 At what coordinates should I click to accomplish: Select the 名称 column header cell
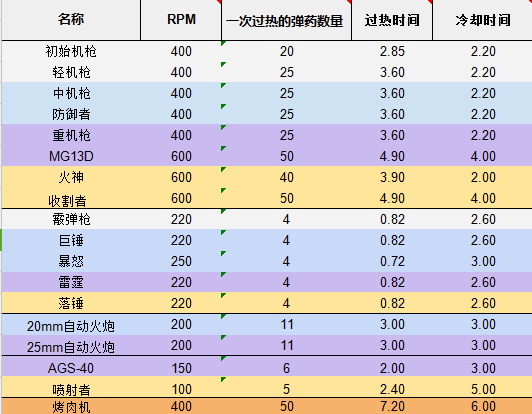pyautogui.click(x=71, y=20)
